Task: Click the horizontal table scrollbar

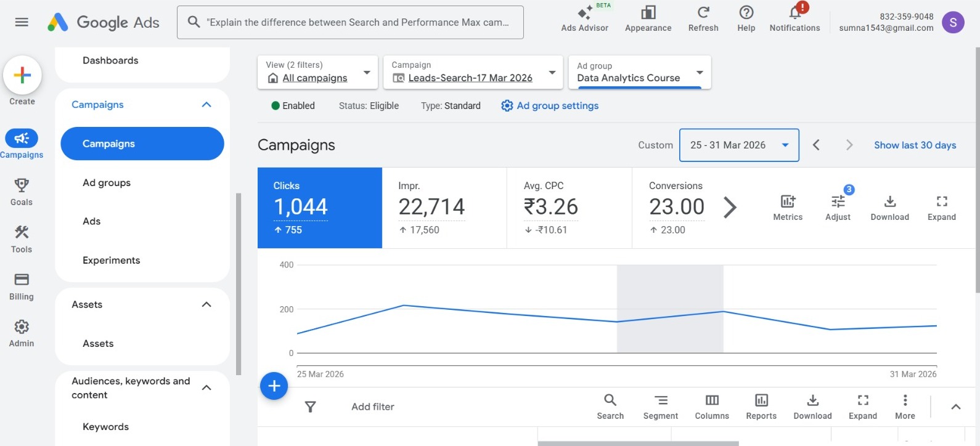Action: tap(638, 444)
